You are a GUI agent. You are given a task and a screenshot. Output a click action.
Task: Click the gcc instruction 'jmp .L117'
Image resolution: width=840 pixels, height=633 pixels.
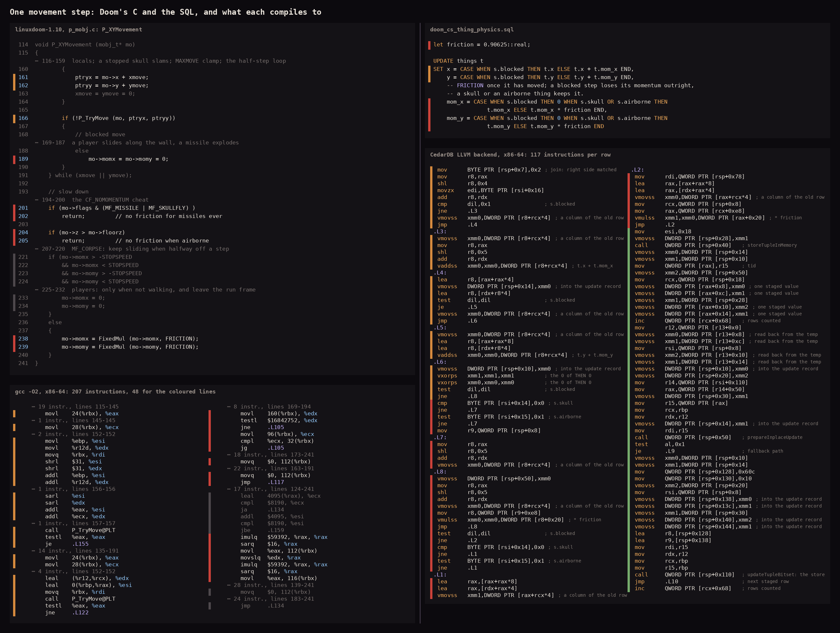click(x=262, y=482)
